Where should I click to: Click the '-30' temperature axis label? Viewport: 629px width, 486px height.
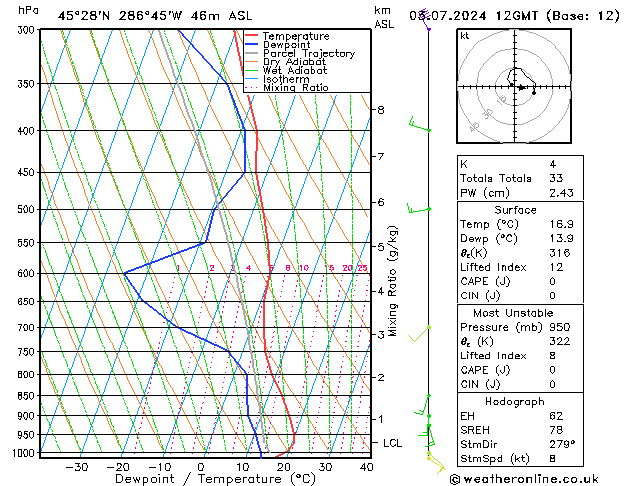click(x=76, y=467)
